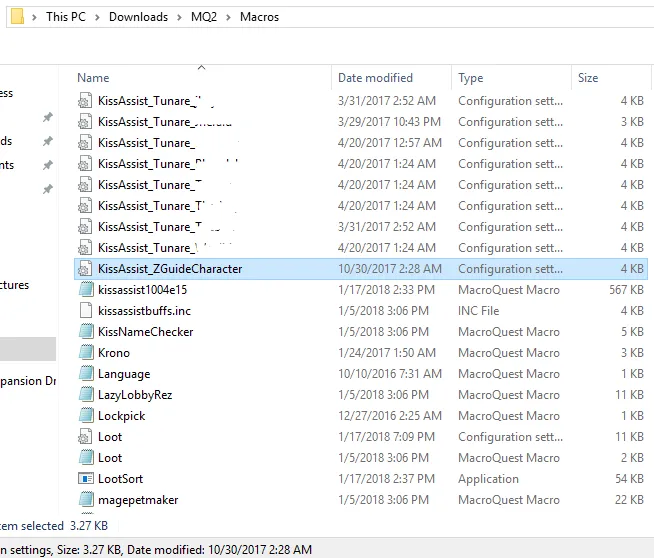The height and width of the screenshot is (558, 654).
Task: Click the KissAssist_ZGuideCharacter file icon
Action: (86, 269)
